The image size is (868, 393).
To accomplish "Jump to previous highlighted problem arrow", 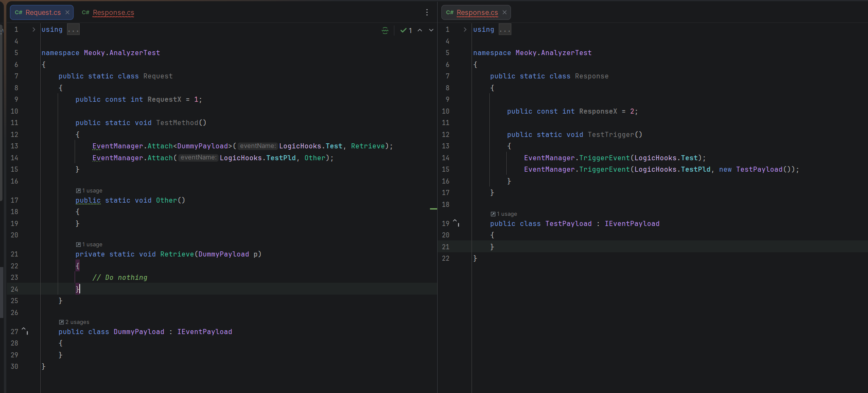I will (x=420, y=30).
